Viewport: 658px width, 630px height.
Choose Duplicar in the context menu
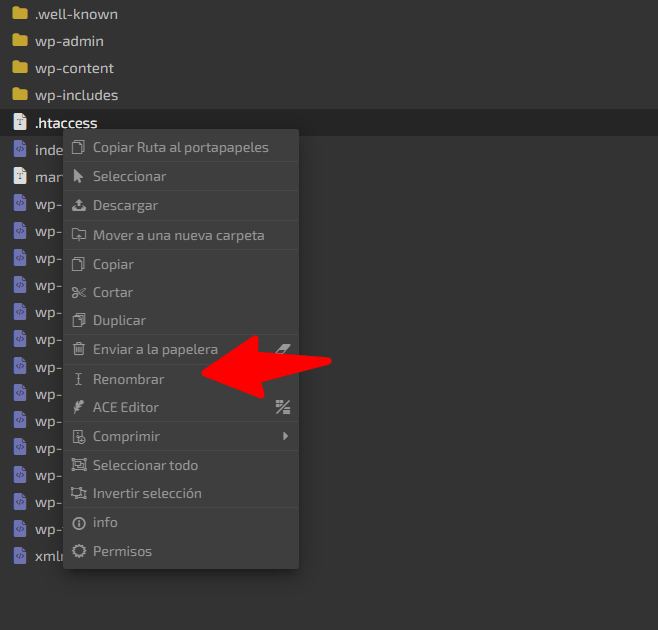point(181,321)
